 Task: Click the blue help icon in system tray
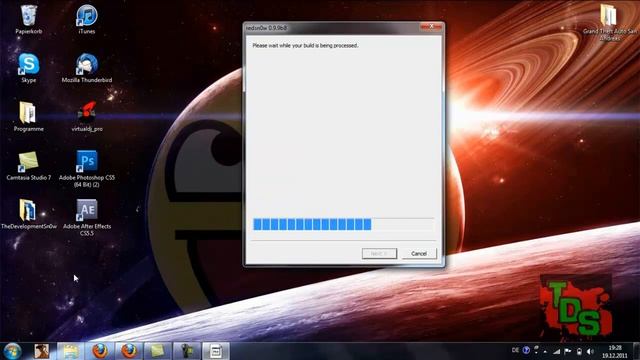coord(526,350)
